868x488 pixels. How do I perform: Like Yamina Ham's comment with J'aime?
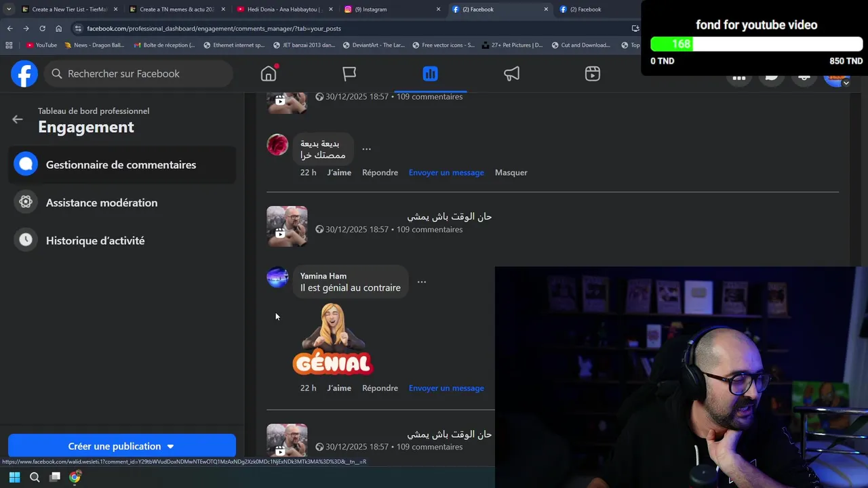339,388
